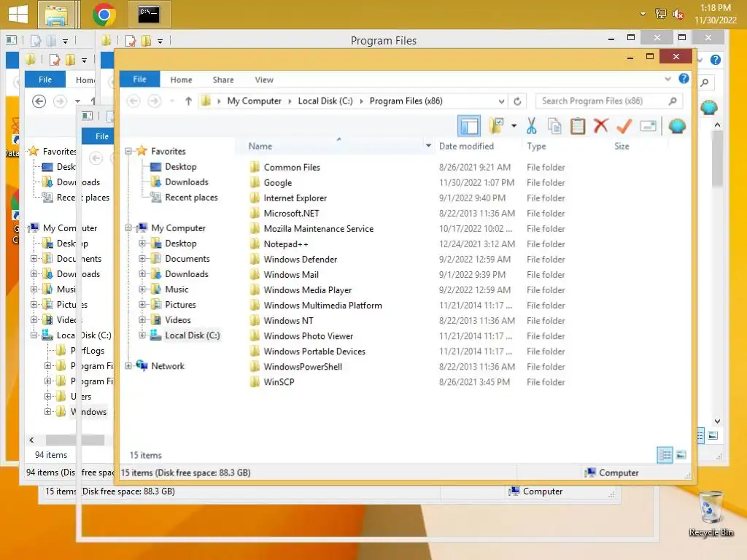Click the E-mail envelope toolbar icon
The image size is (747, 560).
coord(648,126)
